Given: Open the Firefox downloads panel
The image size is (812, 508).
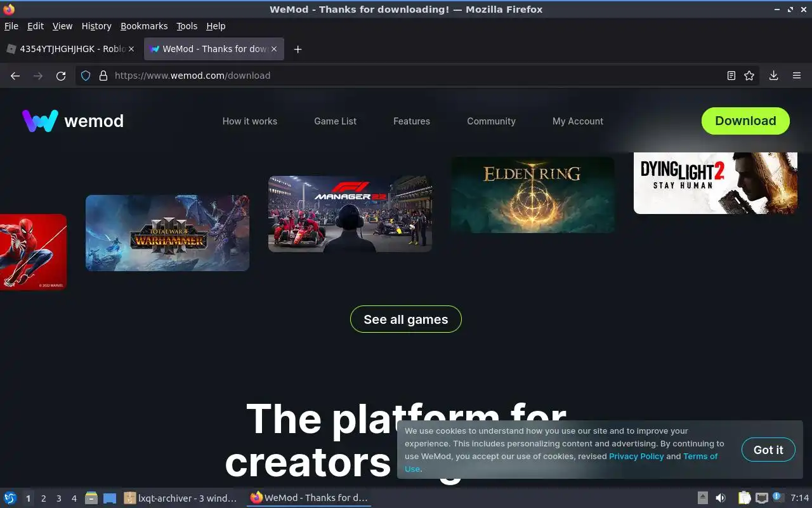Looking at the screenshot, I should pos(773,76).
